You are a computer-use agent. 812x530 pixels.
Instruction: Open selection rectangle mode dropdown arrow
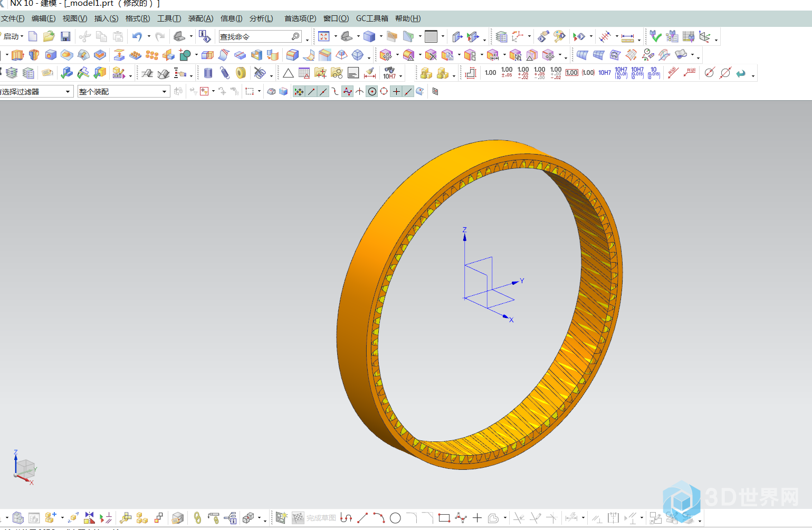(x=259, y=91)
